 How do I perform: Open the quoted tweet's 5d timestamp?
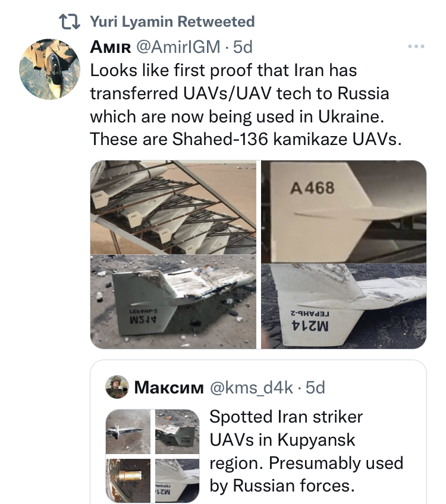[x=315, y=388]
